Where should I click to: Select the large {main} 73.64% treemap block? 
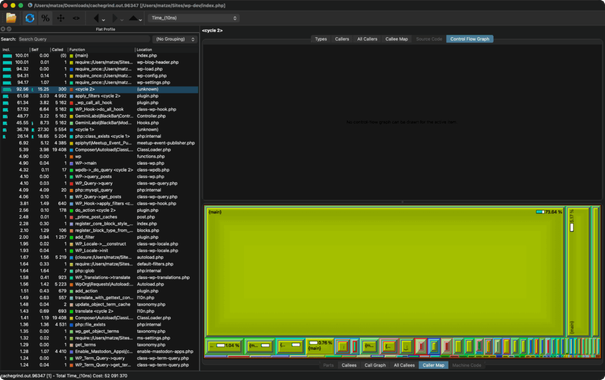point(385,272)
